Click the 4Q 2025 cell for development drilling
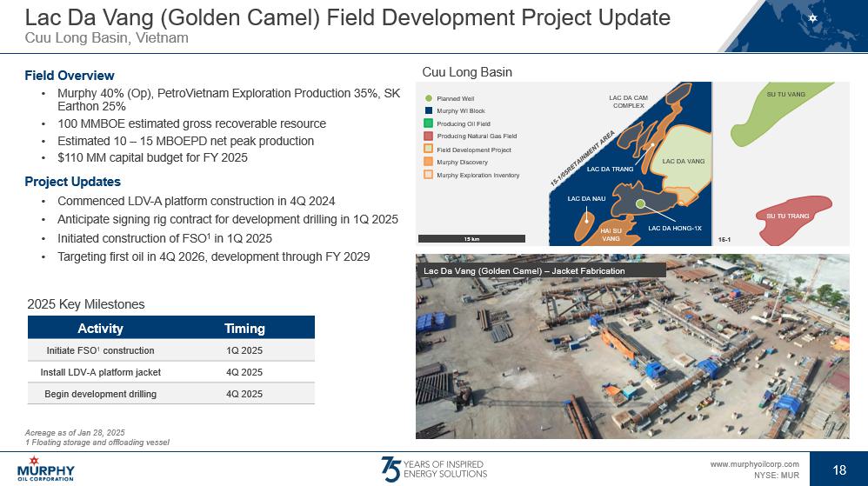This screenshot has width=868, height=486. click(x=244, y=394)
